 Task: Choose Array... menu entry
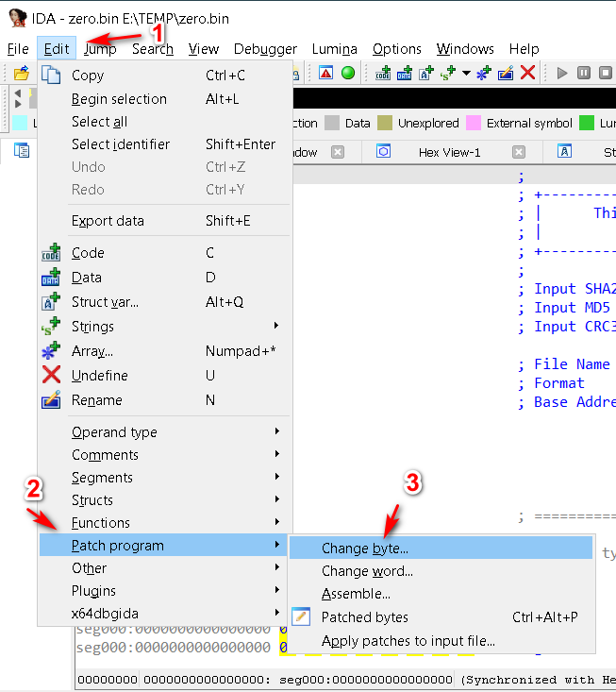tap(165, 351)
